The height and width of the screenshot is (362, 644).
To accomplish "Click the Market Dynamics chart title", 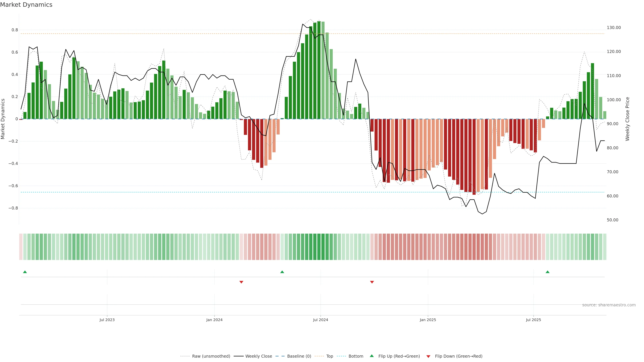I will (x=26, y=5).
